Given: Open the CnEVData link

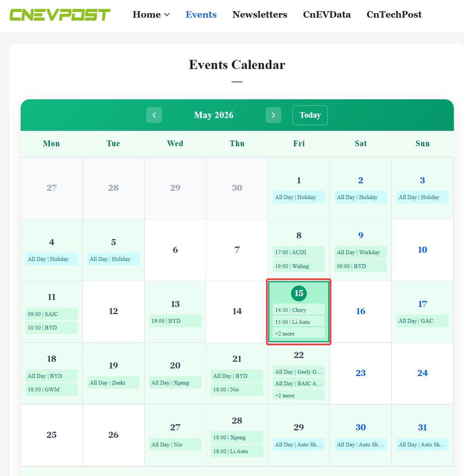Looking at the screenshot, I should (x=327, y=15).
